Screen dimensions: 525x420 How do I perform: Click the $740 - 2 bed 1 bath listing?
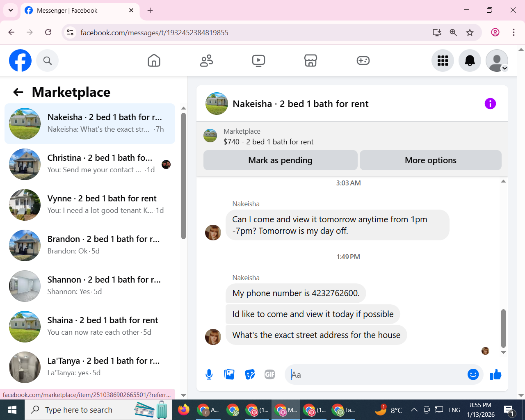tap(268, 142)
